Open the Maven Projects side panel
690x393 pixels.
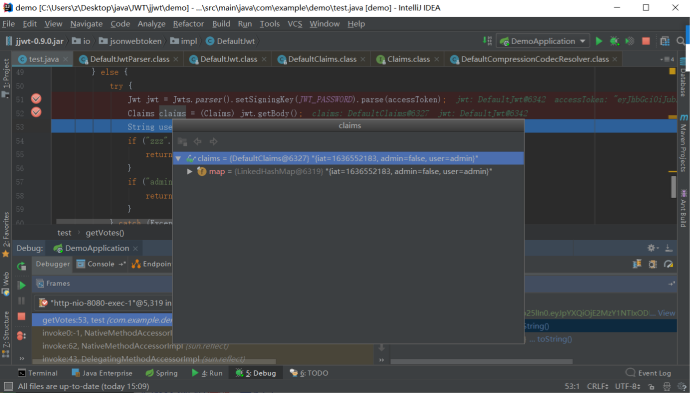coord(683,143)
